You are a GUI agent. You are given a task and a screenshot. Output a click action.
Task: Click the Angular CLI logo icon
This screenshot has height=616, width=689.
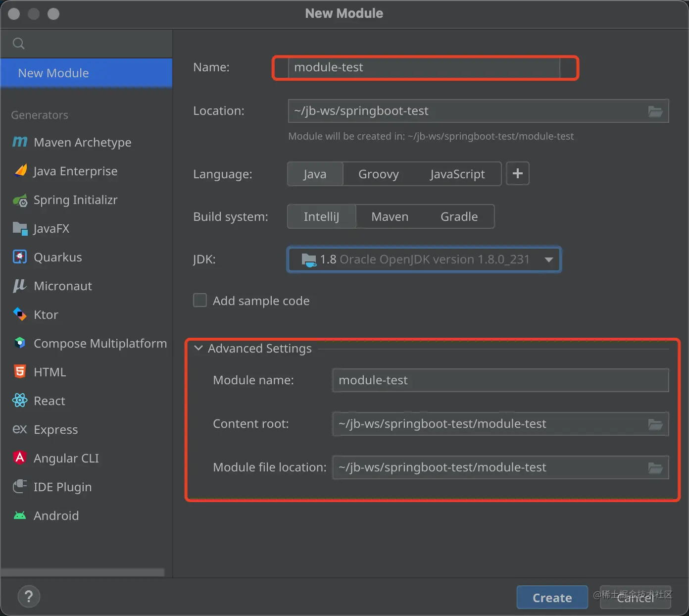pos(20,458)
